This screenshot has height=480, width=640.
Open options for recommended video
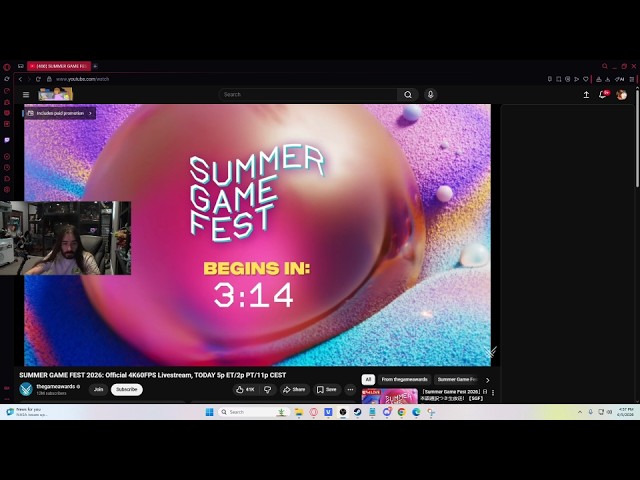click(x=493, y=392)
